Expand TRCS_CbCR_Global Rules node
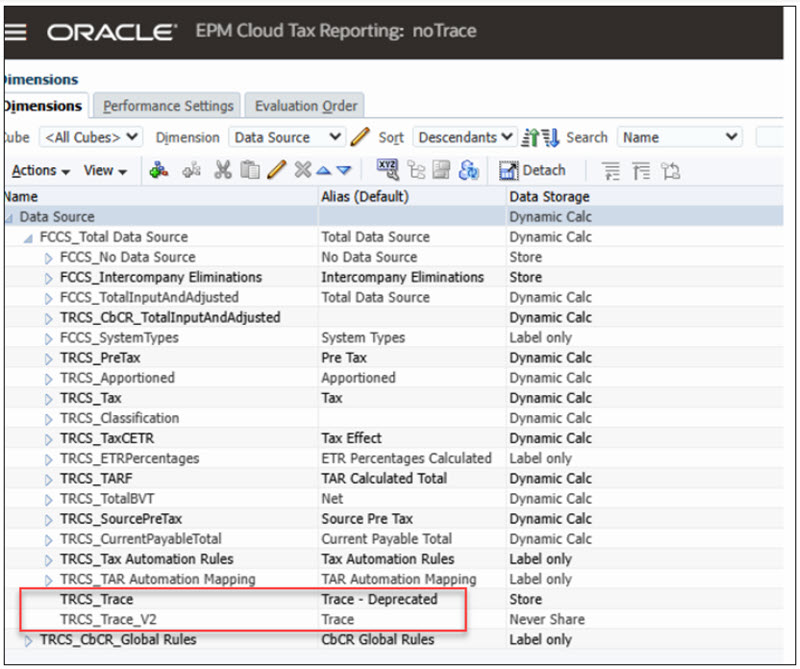Image resolution: width=800 pixels, height=669 pixels. pos(29,640)
